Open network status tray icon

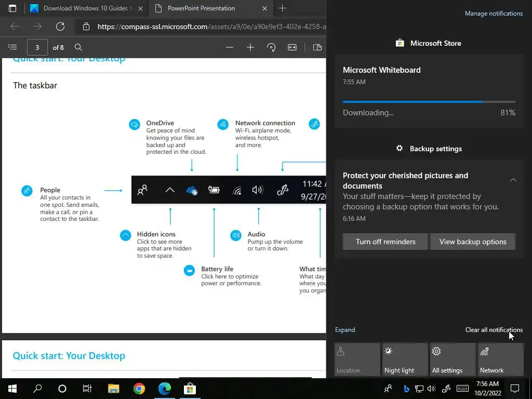coord(419,389)
